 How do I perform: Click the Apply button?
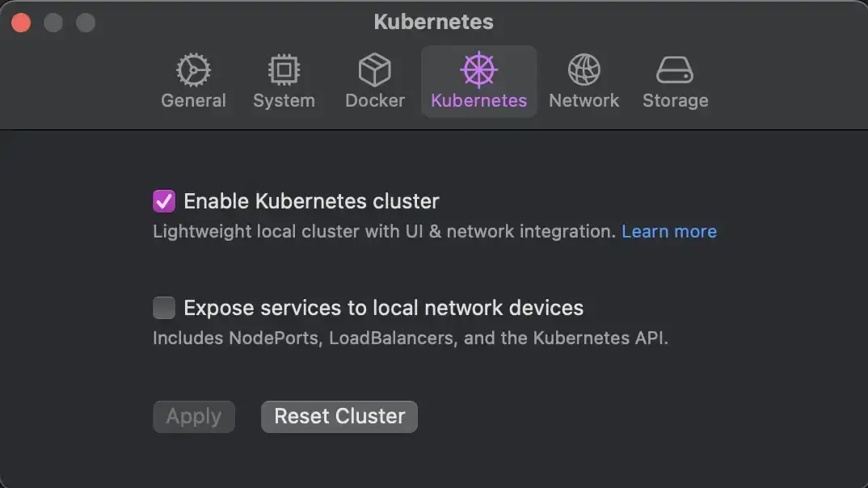(194, 417)
